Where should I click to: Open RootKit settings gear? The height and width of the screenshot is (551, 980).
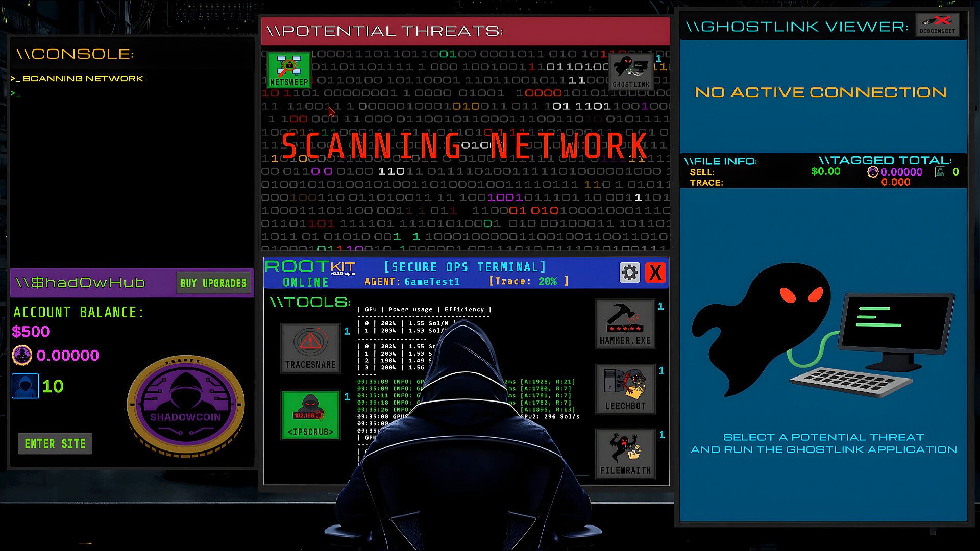coord(629,272)
